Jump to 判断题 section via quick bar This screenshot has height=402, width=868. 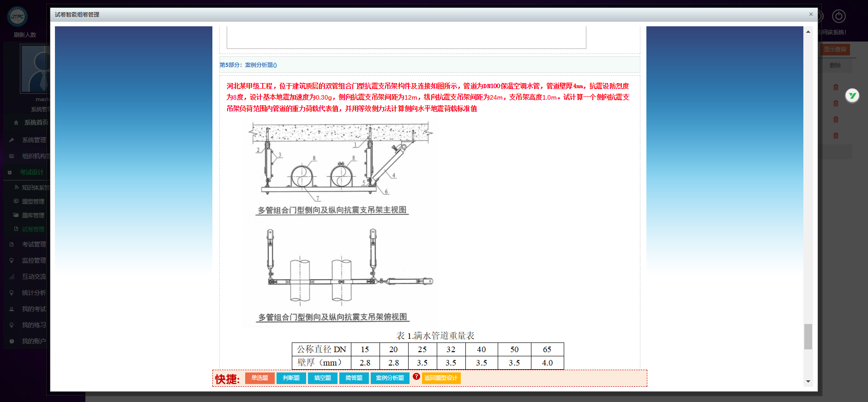point(291,378)
